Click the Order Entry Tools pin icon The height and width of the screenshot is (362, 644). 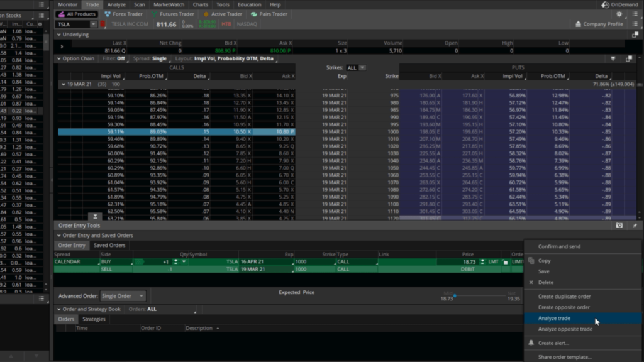tap(635, 226)
